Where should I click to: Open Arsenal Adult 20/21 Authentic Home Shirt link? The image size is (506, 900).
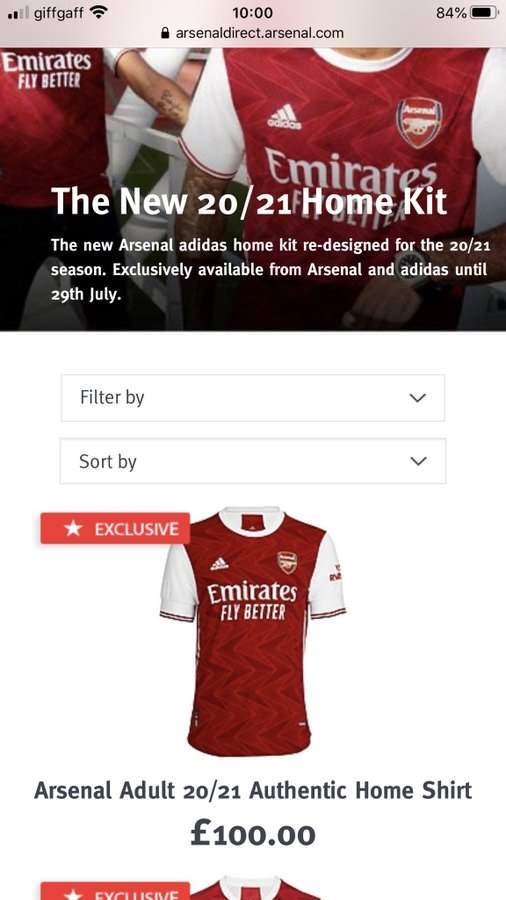(x=252, y=790)
